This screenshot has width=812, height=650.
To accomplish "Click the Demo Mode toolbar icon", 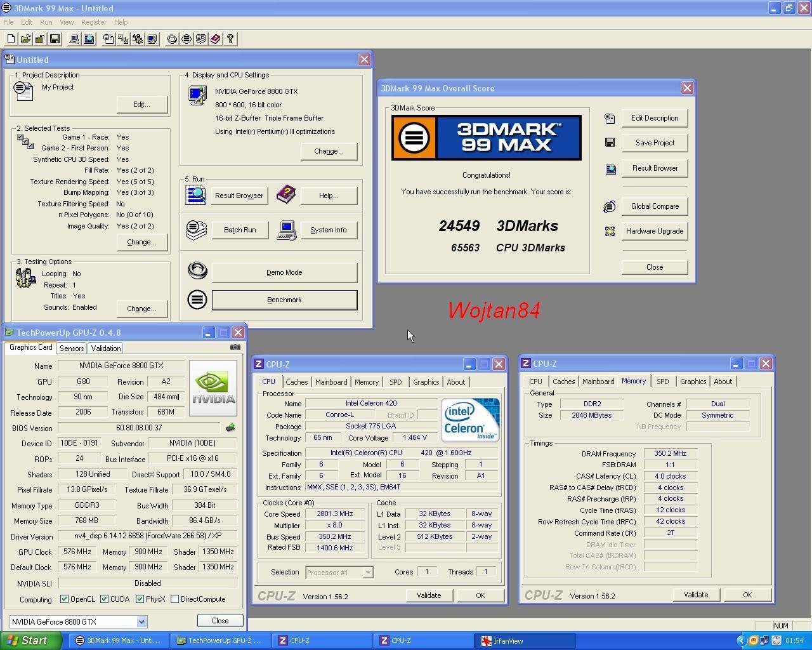I will [x=172, y=39].
